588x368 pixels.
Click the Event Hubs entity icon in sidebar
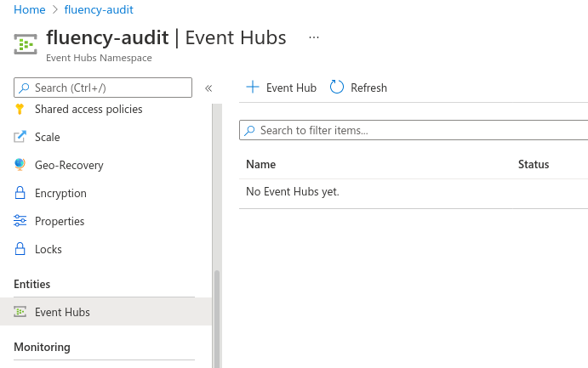click(20, 311)
